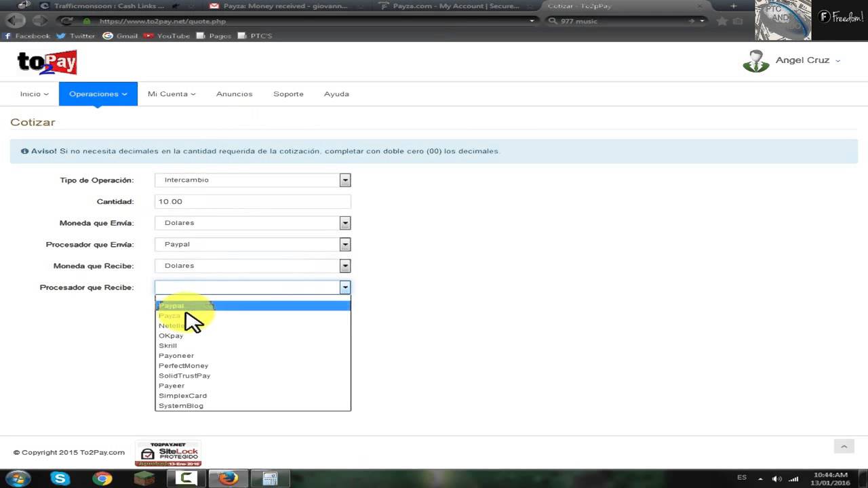The width and height of the screenshot is (868, 488).
Task: Select SolidTrustPay in the processor list
Action: click(x=252, y=375)
